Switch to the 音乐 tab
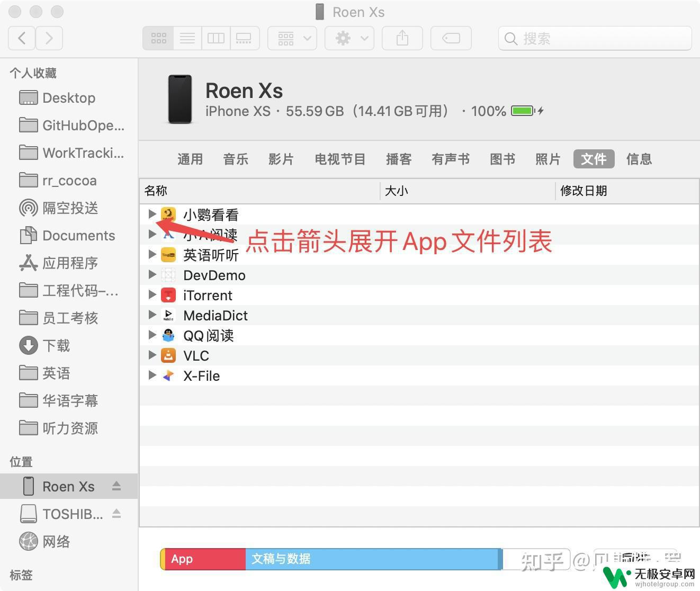700x591 pixels. (236, 159)
